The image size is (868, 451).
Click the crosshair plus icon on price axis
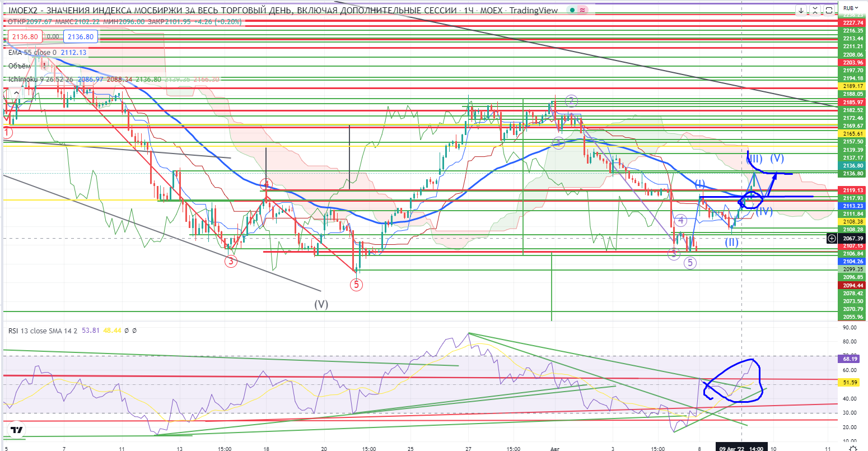(x=832, y=239)
